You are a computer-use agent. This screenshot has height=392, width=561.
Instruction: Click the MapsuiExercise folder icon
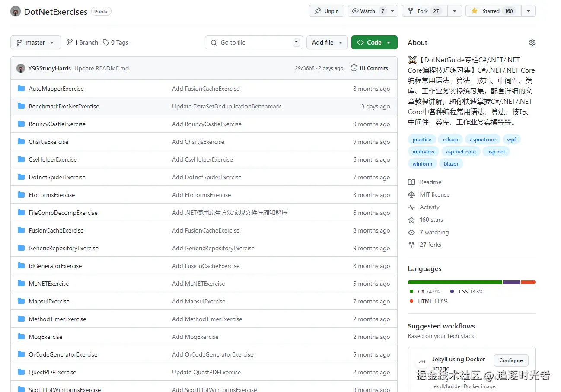coord(21,301)
